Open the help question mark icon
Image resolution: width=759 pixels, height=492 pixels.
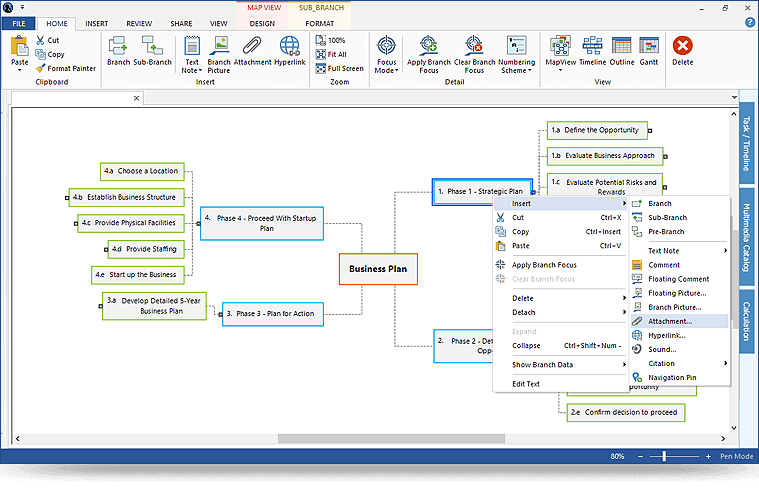tap(750, 22)
